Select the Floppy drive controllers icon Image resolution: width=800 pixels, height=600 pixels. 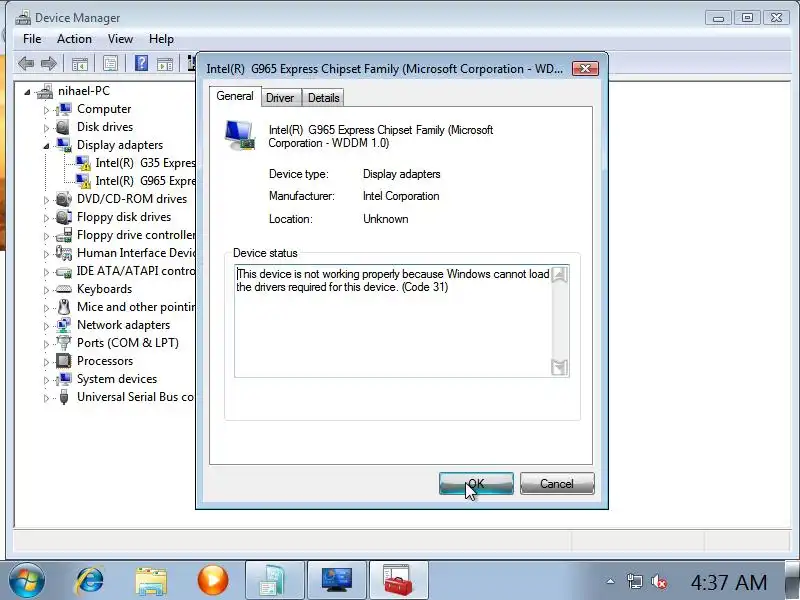pyautogui.click(x=64, y=235)
